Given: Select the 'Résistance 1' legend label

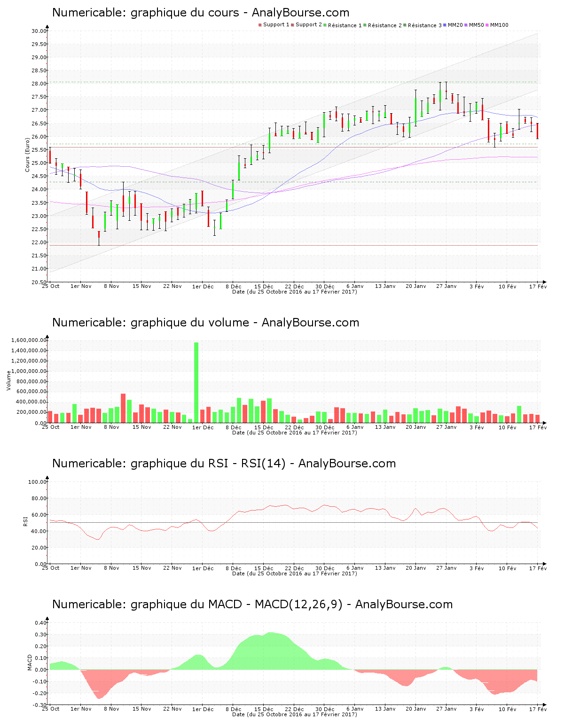Looking at the screenshot, I should (x=345, y=25).
